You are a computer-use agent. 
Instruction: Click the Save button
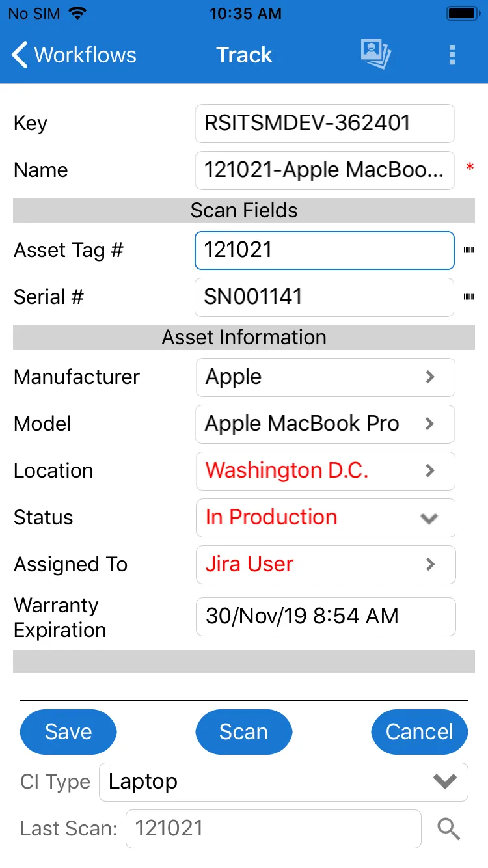coord(68,732)
